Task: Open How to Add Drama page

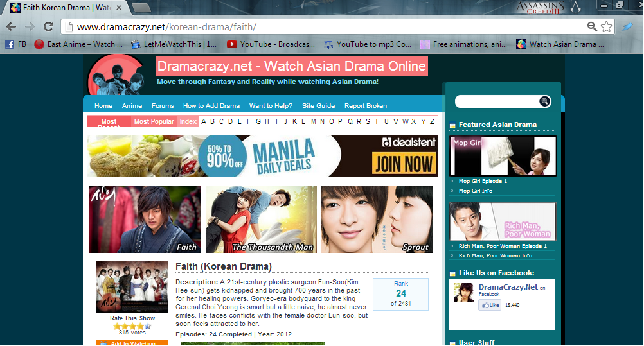Action: (211, 105)
